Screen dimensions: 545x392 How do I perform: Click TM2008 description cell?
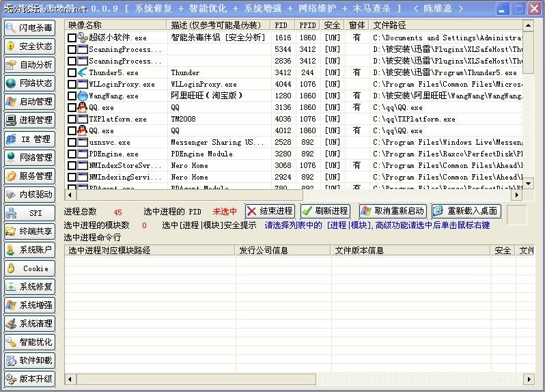tap(183, 120)
